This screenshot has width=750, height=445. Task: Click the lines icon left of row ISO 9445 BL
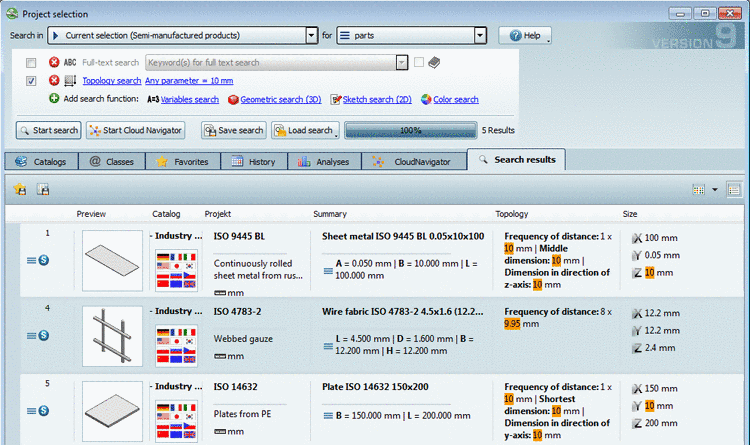point(32,260)
